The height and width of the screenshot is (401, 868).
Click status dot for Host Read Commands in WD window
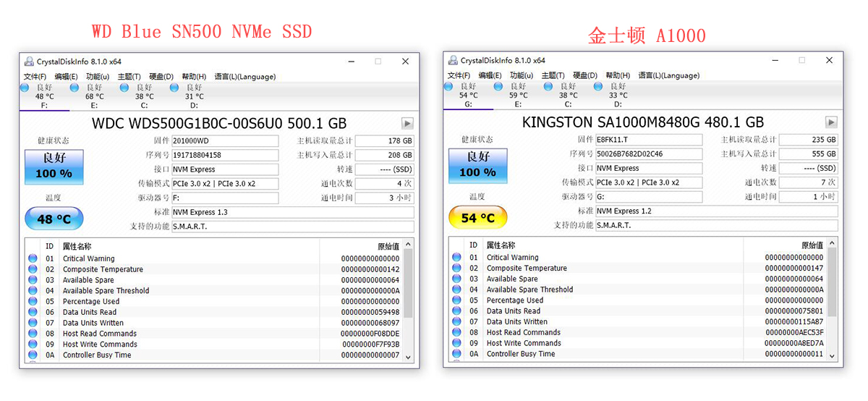click(x=33, y=334)
